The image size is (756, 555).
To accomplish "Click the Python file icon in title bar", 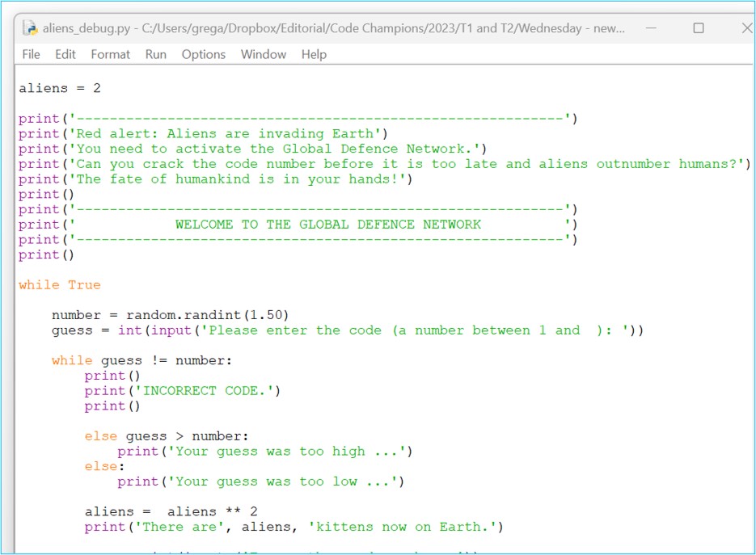I will tap(32, 28).
